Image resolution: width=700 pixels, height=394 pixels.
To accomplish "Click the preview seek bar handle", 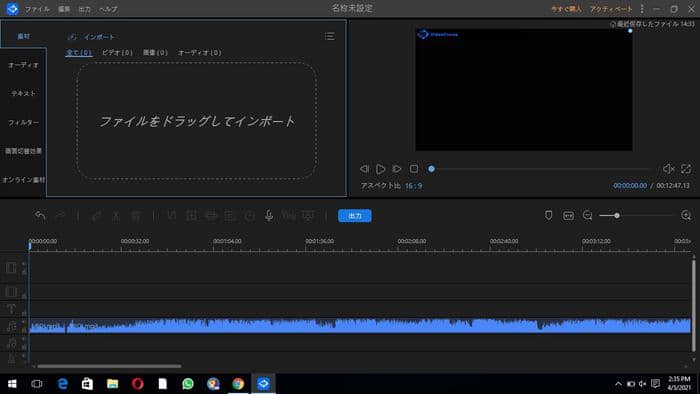I will tap(431, 169).
